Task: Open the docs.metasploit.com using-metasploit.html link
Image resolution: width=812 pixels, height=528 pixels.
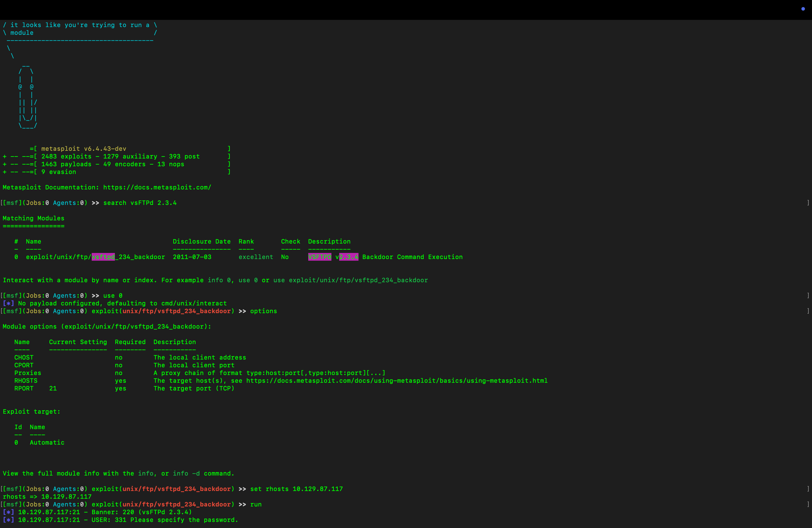Action: click(x=397, y=381)
